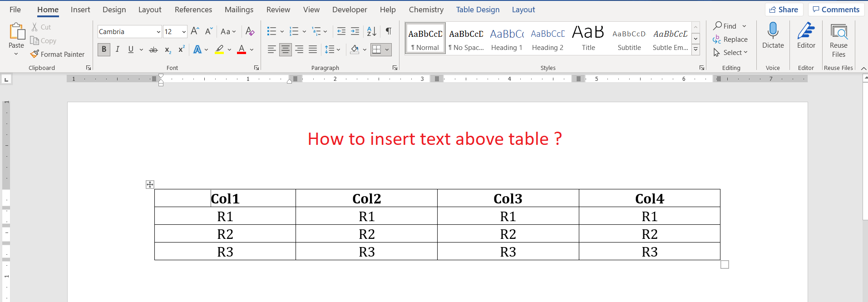
Task: Expand the font size dropdown
Action: 183,32
